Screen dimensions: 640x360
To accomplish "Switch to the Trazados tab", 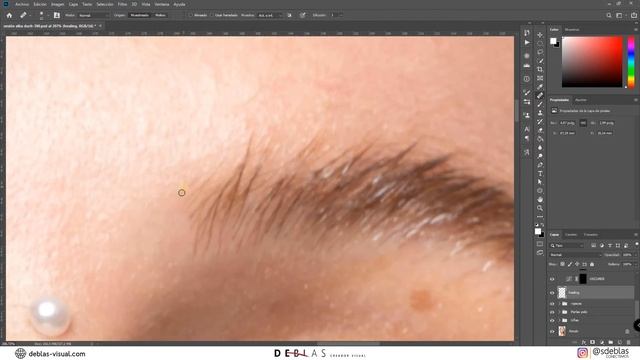I will click(x=591, y=235).
